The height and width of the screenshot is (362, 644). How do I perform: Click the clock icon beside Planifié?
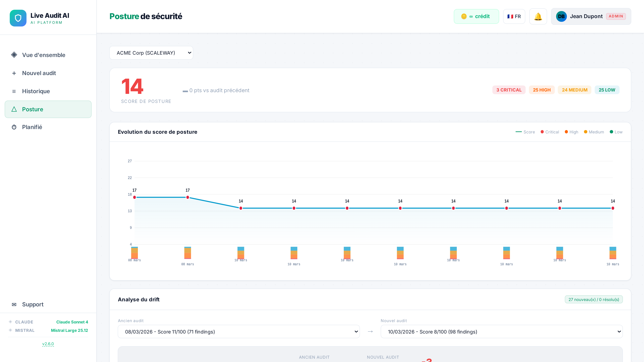tap(14, 127)
